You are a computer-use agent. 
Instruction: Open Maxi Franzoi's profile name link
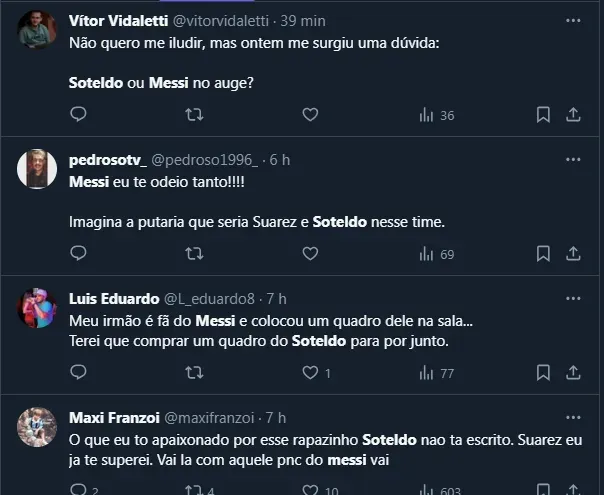click(112, 417)
